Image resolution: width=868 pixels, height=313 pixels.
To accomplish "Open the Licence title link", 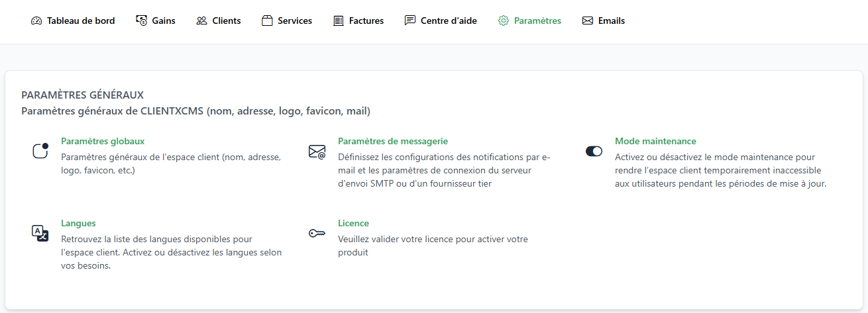I will click(353, 223).
